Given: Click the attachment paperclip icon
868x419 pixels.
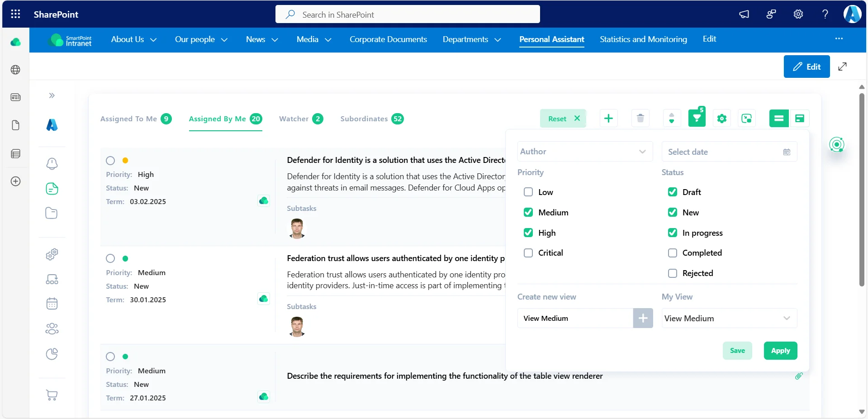Looking at the screenshot, I should [x=799, y=376].
